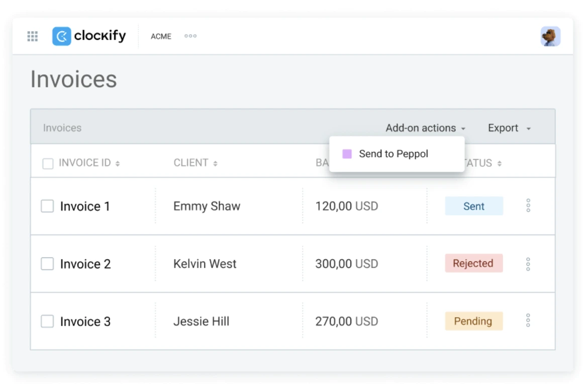Click client name Jessie Hill
The width and height of the screenshot is (588, 388).
click(201, 321)
